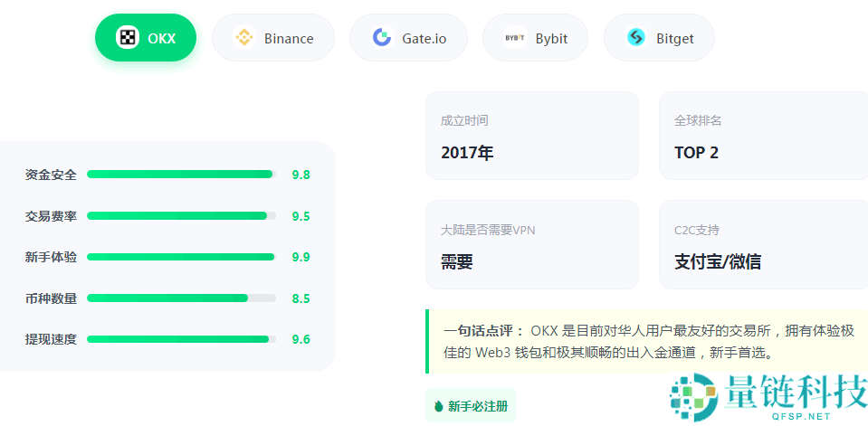Click the 新手必注册 tag button

pos(471,407)
